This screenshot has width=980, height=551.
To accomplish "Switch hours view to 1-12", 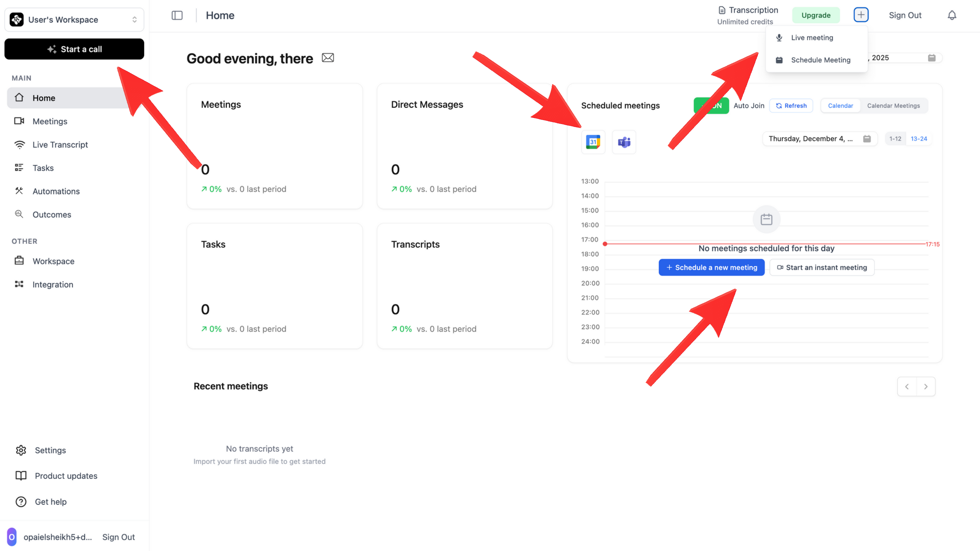I will (895, 138).
